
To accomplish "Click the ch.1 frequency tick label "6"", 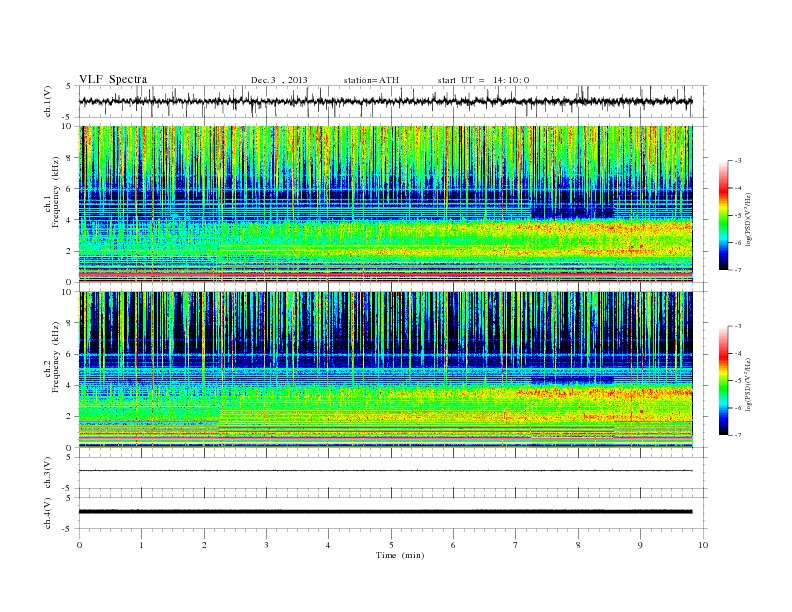I will [70, 189].
